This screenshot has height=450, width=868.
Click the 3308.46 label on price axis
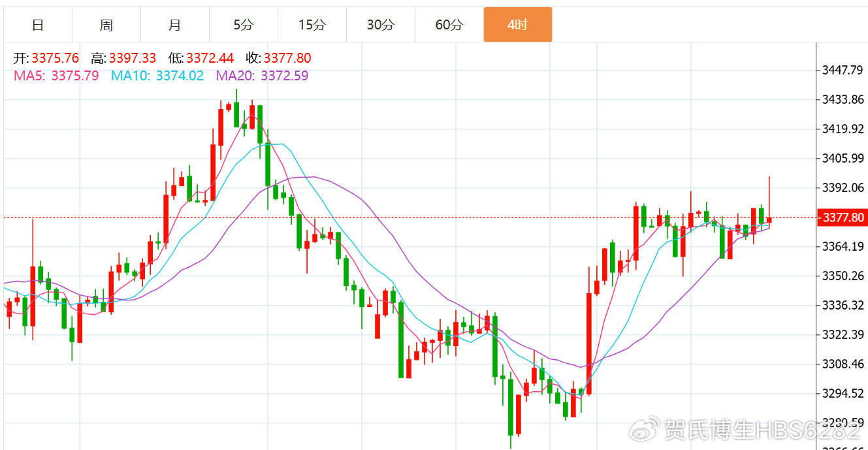[842, 364]
